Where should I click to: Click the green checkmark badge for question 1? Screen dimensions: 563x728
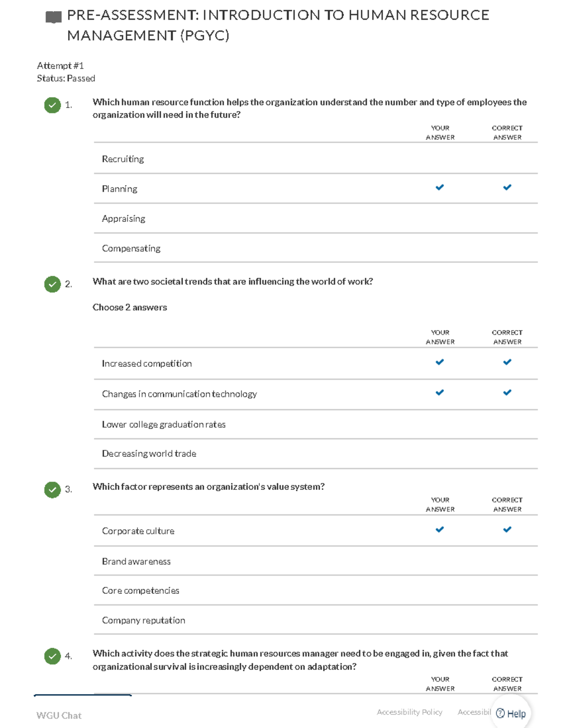point(53,105)
